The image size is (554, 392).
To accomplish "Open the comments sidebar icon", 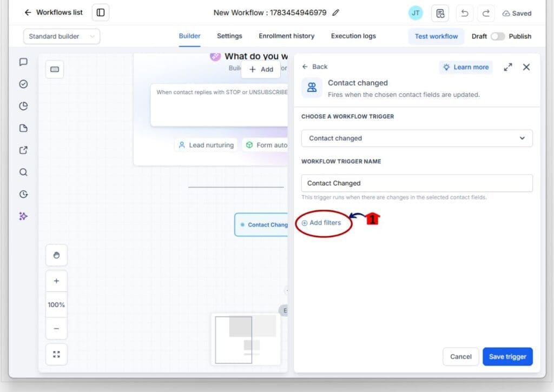I will click(23, 62).
